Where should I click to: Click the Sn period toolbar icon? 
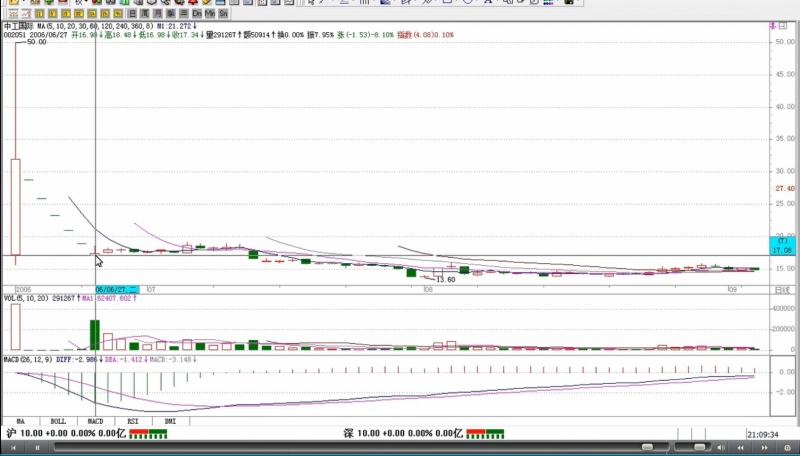click(223, 14)
